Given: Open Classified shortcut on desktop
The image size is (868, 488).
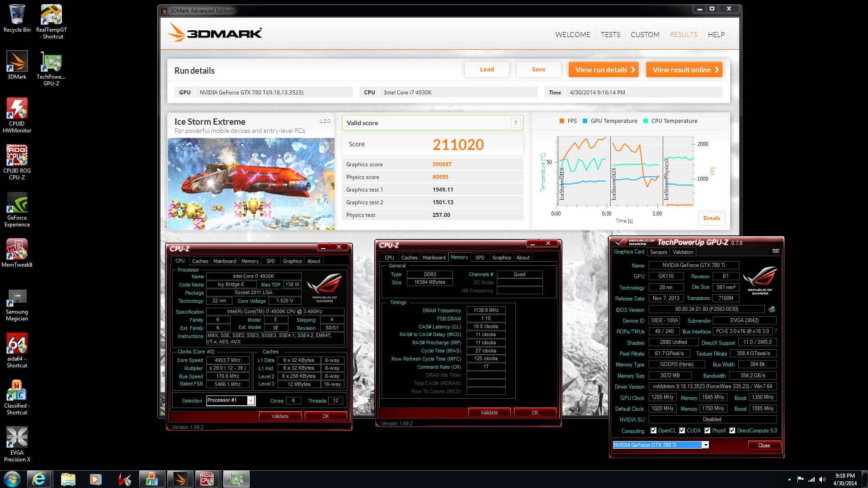Looking at the screenshot, I should [17, 397].
